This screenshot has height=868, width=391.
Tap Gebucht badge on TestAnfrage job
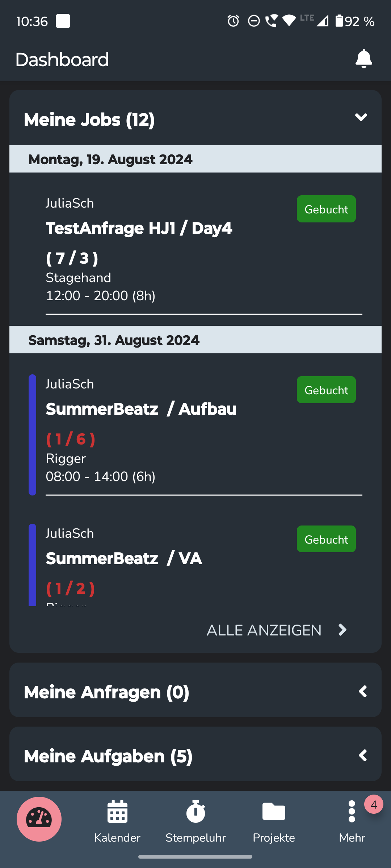(326, 209)
